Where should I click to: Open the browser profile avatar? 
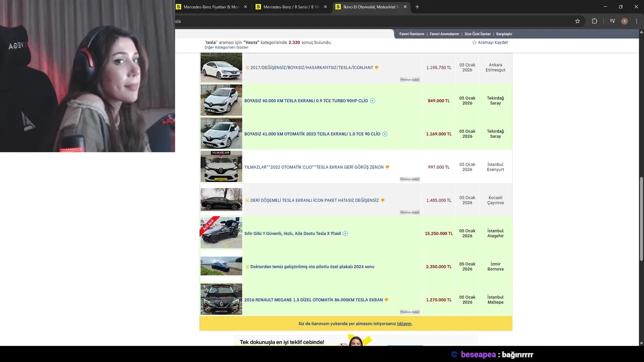624,21
